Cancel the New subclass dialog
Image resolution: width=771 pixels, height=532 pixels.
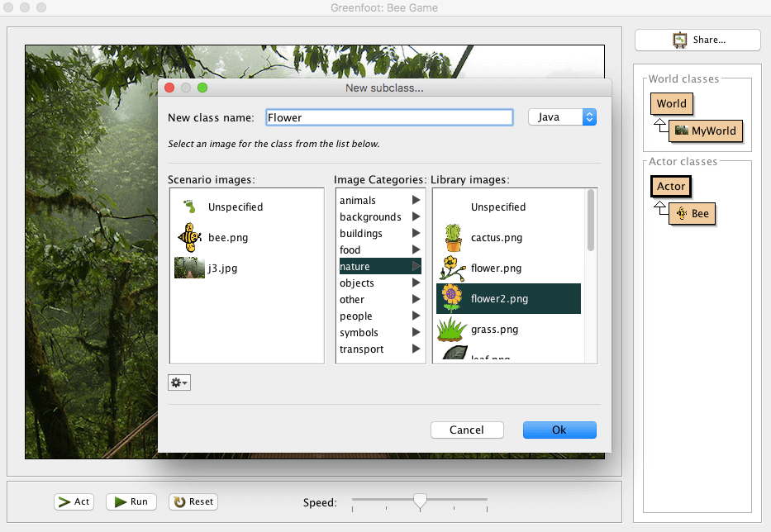coord(467,430)
